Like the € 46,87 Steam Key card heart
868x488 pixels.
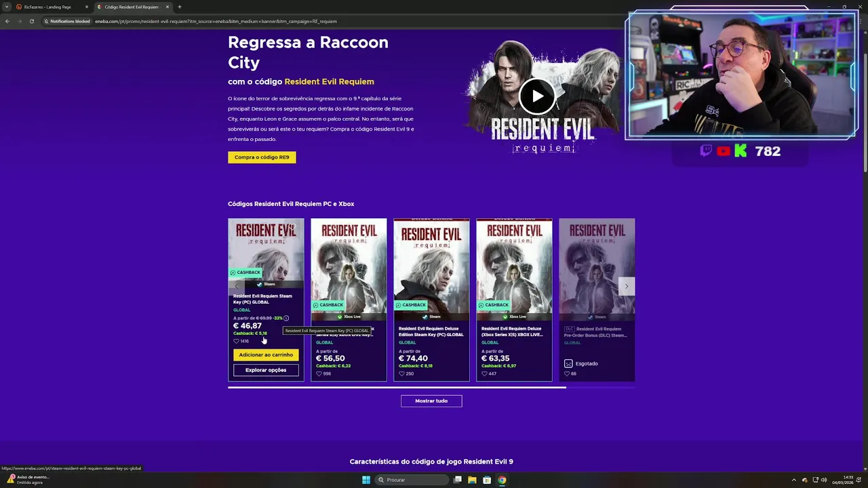pyautogui.click(x=237, y=341)
